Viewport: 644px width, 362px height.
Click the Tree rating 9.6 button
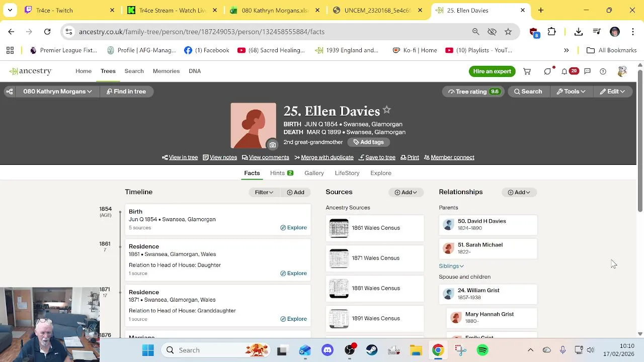tap(473, 92)
